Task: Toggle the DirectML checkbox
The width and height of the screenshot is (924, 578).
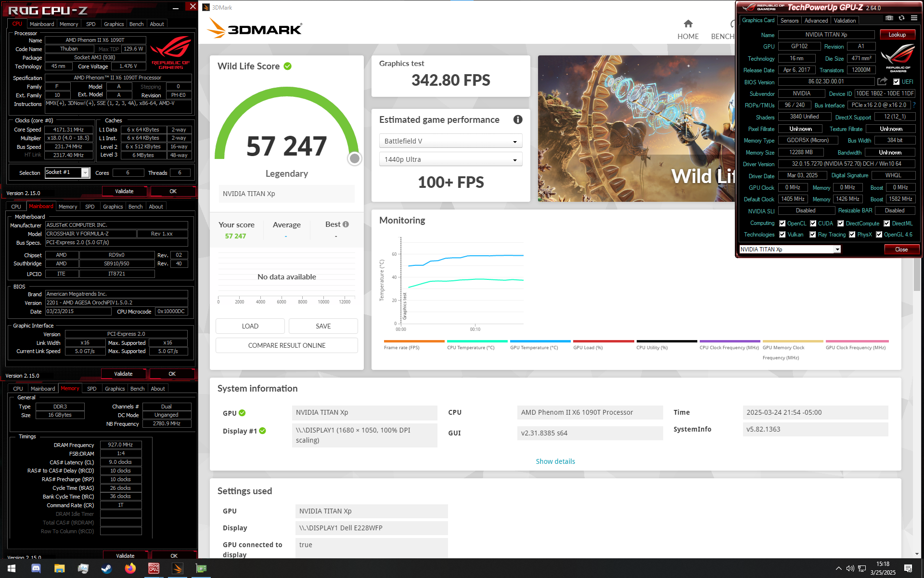Action: click(887, 223)
